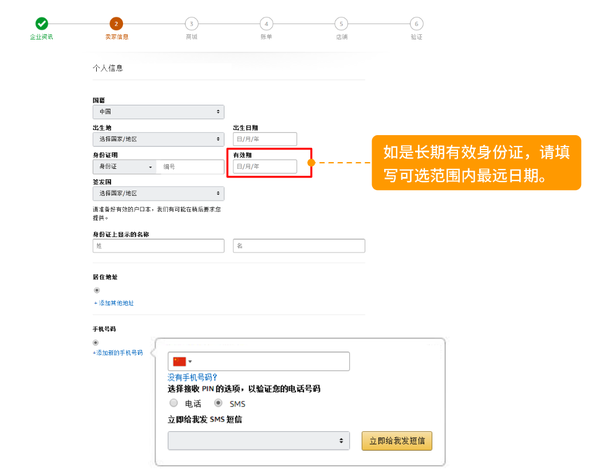
Task: Click the 个人信息 section heading
Action: [108, 68]
